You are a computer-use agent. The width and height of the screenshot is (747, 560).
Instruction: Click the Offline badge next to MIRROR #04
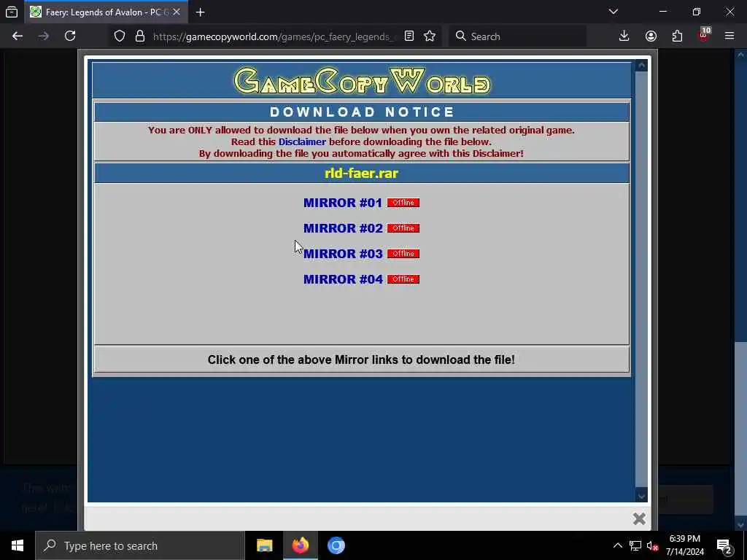(403, 279)
